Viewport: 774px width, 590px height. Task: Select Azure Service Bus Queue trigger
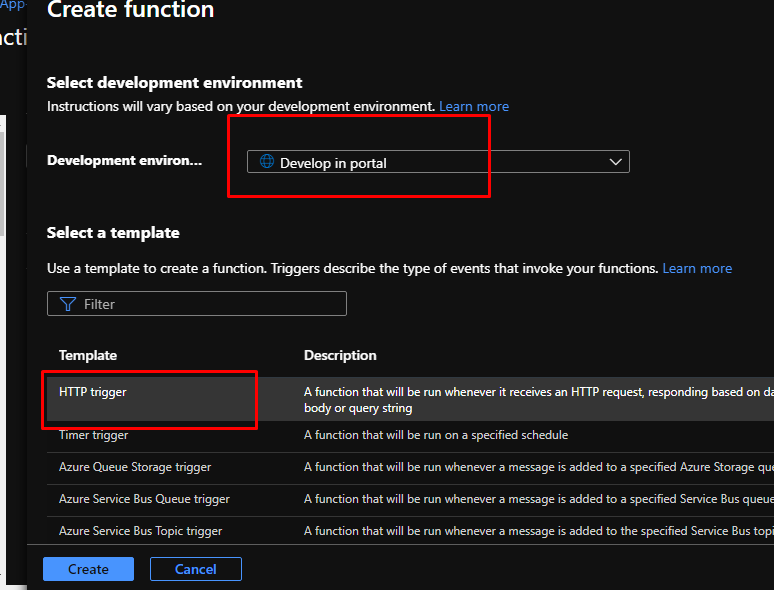144,499
